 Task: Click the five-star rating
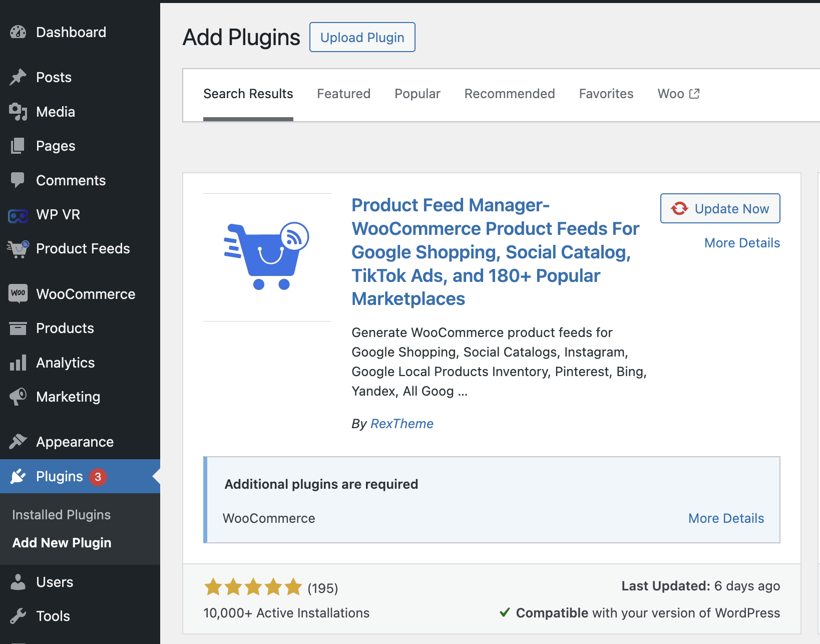tap(253, 587)
